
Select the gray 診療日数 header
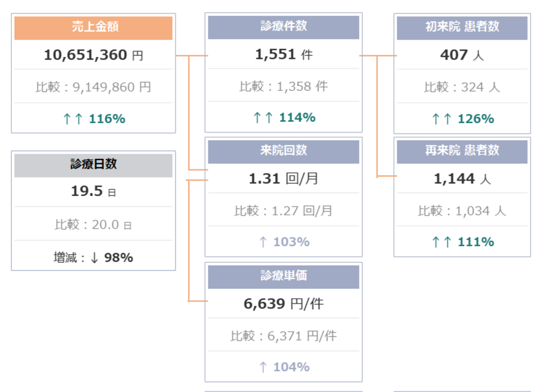(x=93, y=164)
